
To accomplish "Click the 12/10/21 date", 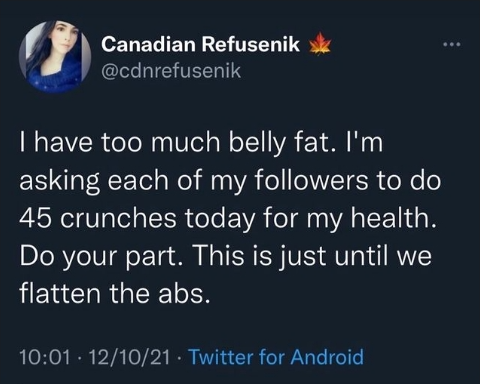I will 130,357.
